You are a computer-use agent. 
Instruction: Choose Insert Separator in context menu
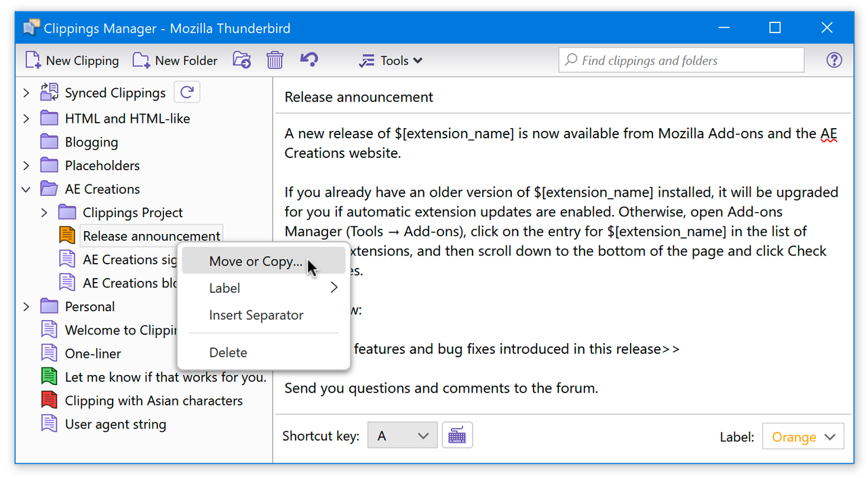click(264, 315)
